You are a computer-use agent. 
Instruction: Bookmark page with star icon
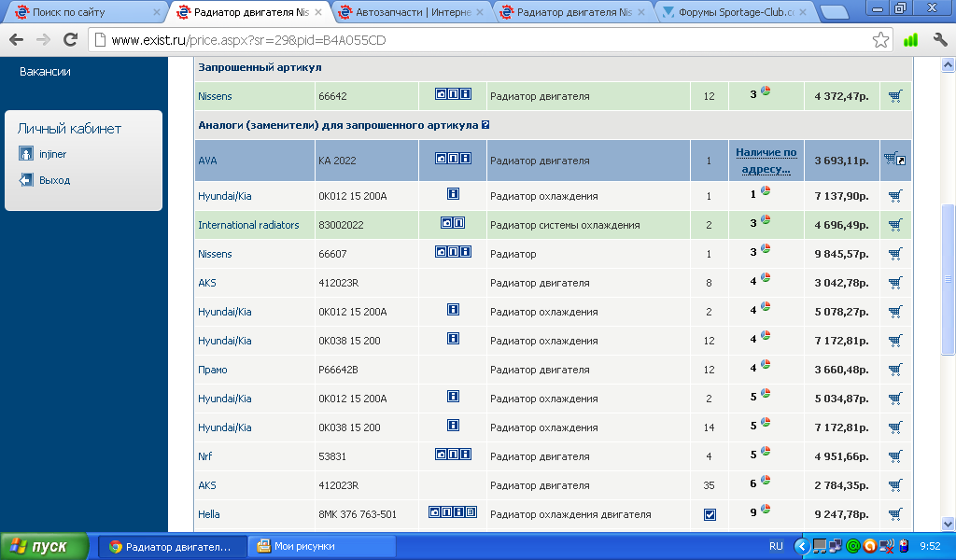[x=880, y=40]
